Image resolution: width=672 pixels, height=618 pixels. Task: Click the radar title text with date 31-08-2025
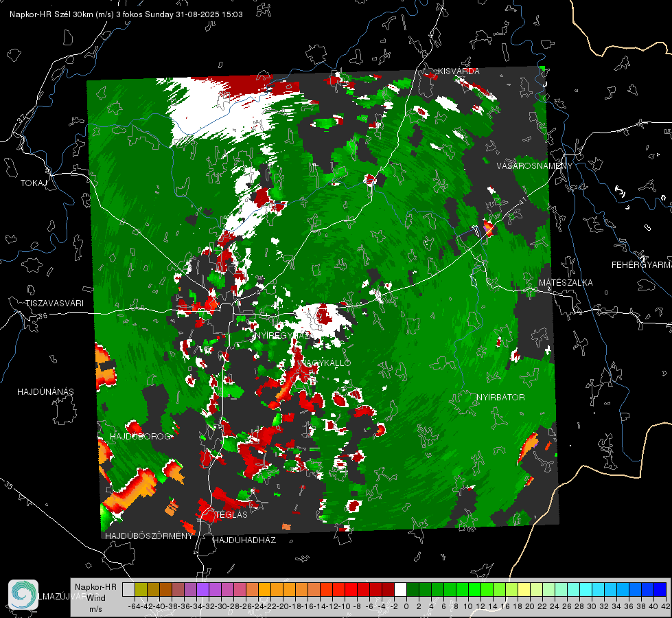(126, 14)
